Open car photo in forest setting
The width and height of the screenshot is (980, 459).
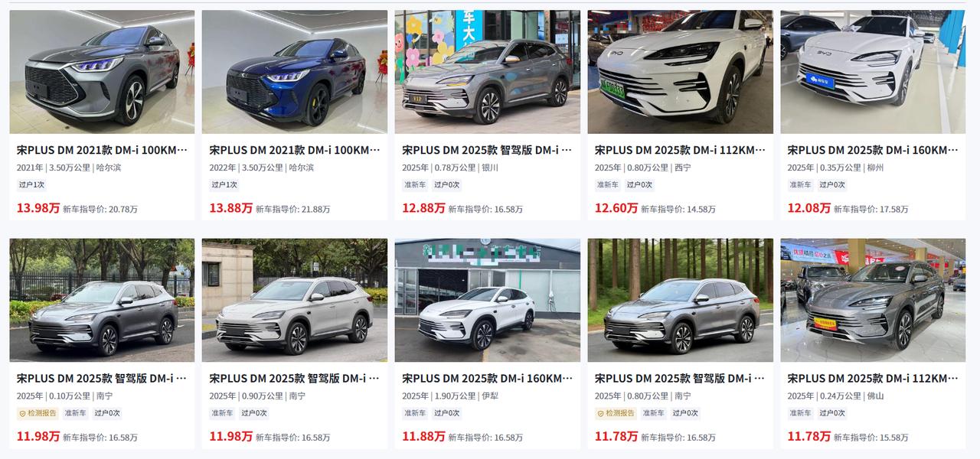tap(681, 301)
